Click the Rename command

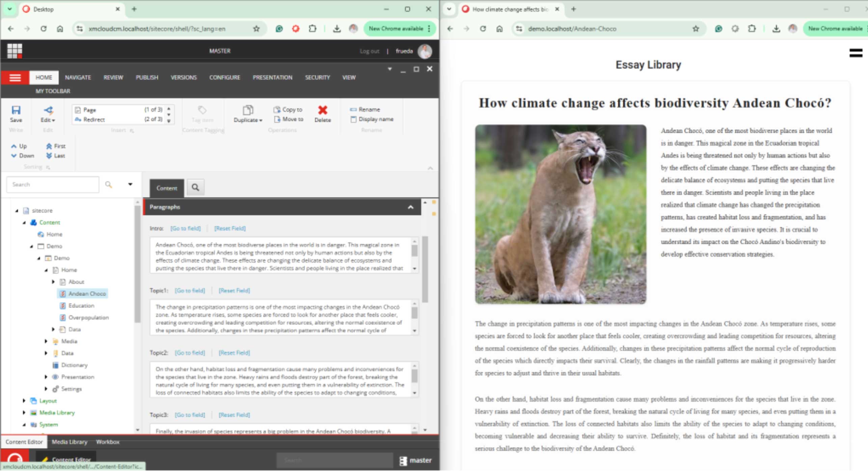365,109
